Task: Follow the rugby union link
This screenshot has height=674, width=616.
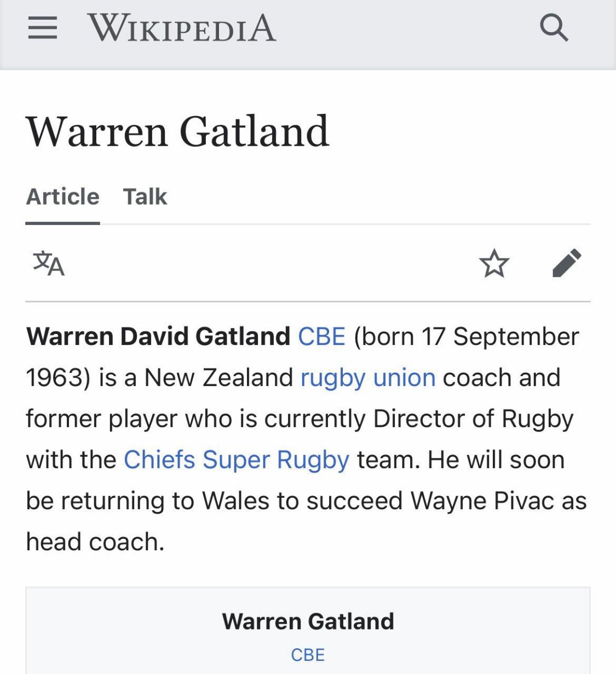Action: [368, 378]
